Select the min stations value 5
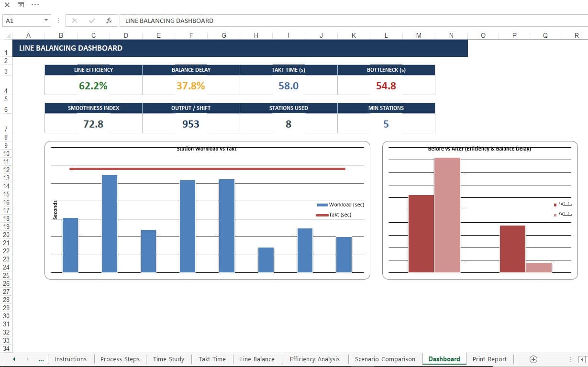Image resolution: width=588 pixels, height=367 pixels. point(386,124)
